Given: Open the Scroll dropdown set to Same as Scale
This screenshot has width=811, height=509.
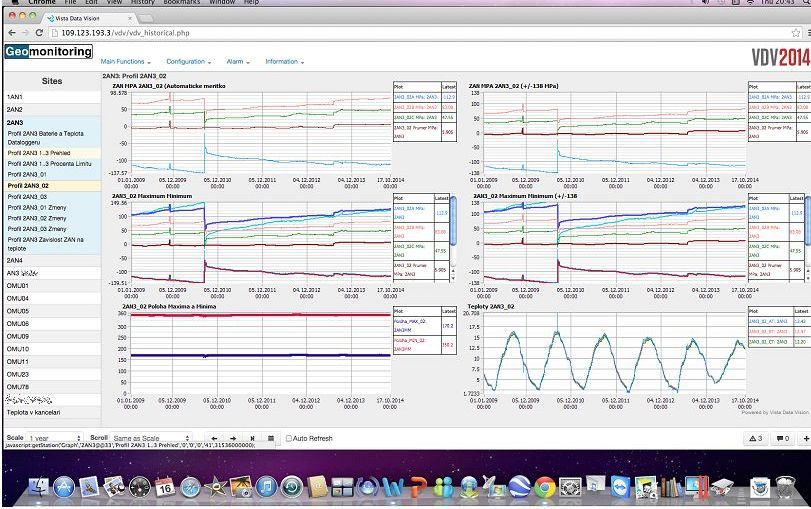Looking at the screenshot, I should (151, 438).
